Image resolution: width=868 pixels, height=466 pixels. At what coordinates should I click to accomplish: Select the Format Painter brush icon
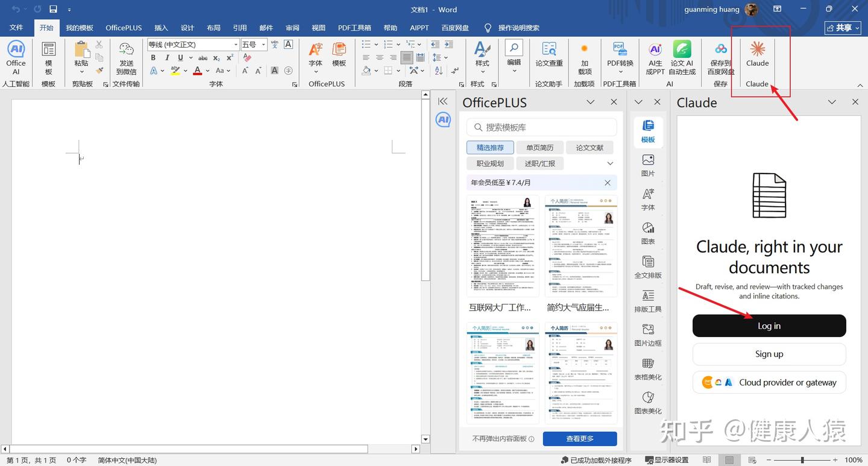tap(99, 71)
